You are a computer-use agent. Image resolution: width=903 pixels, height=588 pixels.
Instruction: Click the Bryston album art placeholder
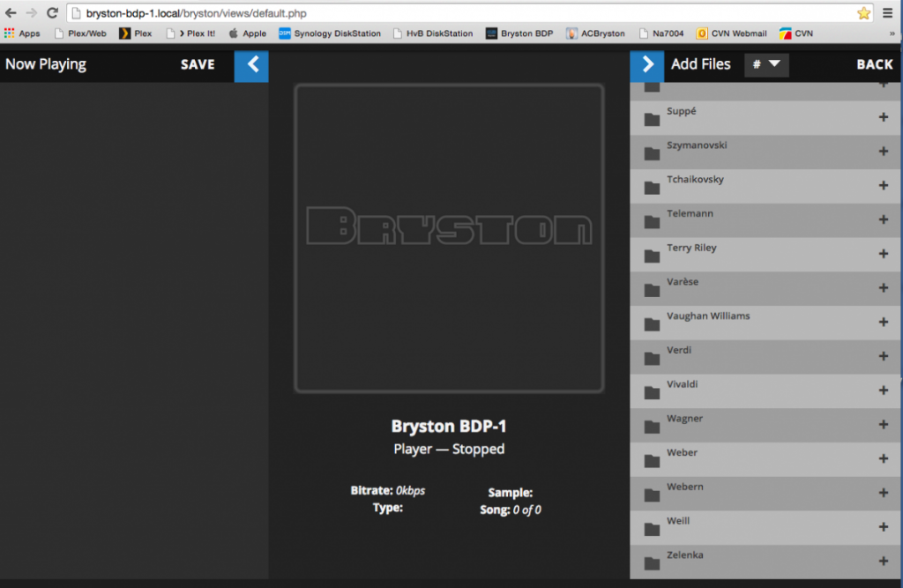(x=449, y=238)
